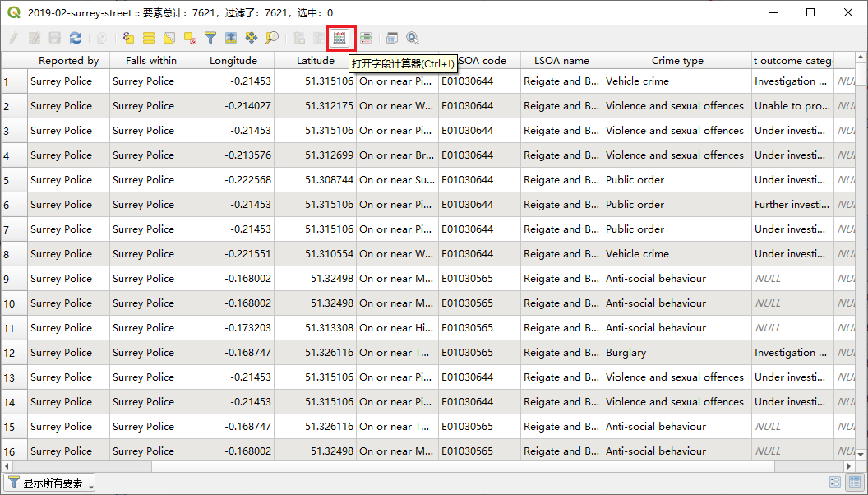Viewport: 868px width, 495px height.
Task: Click Public order cell in row 5
Action: coord(677,180)
